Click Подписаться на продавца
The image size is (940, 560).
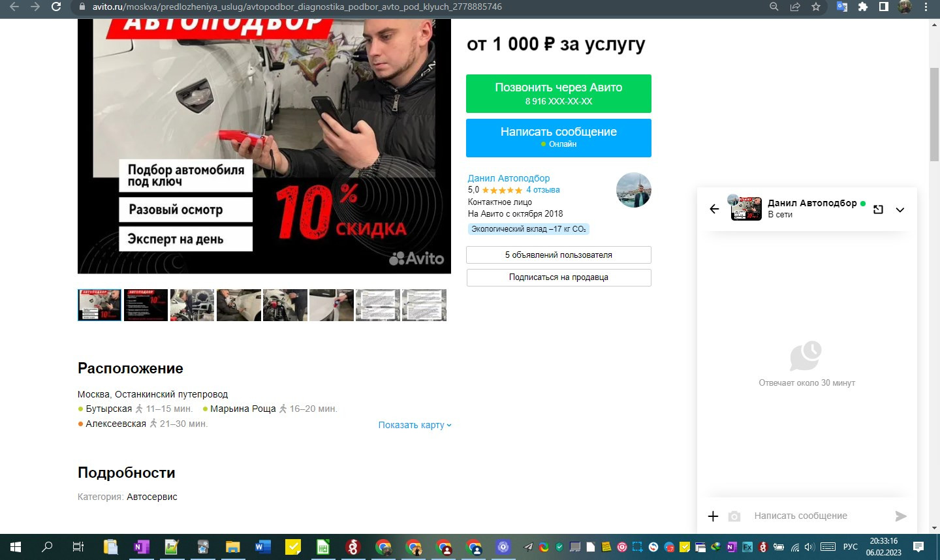pos(559,277)
